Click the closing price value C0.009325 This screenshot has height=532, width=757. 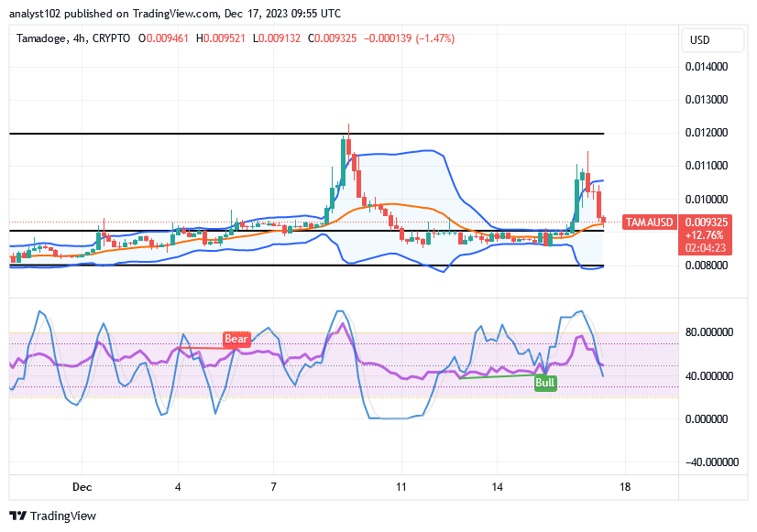pos(333,38)
